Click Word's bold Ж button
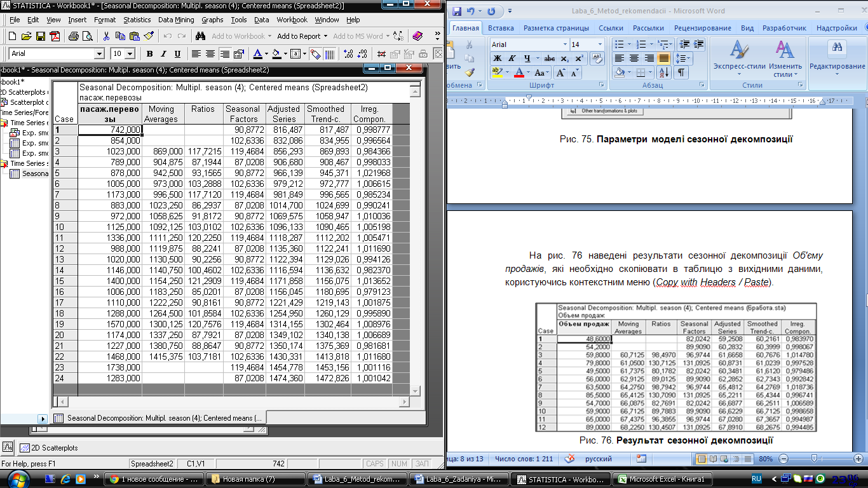 pyautogui.click(x=498, y=58)
